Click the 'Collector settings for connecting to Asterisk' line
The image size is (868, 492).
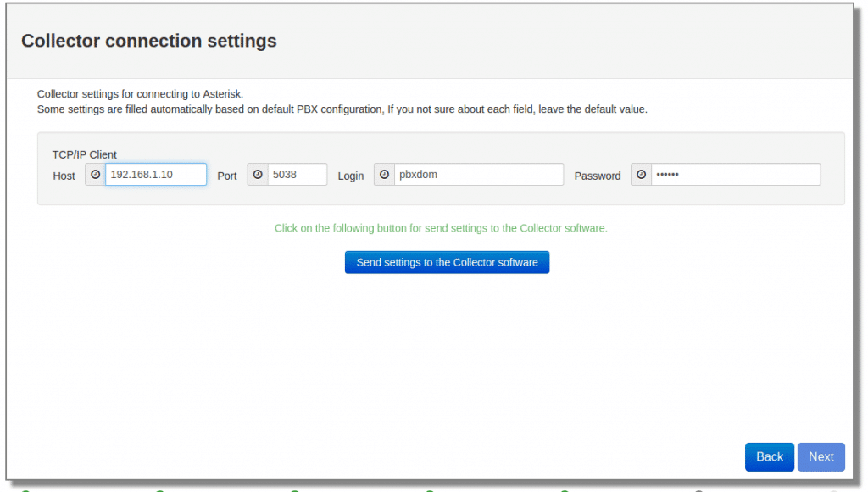[x=141, y=94]
